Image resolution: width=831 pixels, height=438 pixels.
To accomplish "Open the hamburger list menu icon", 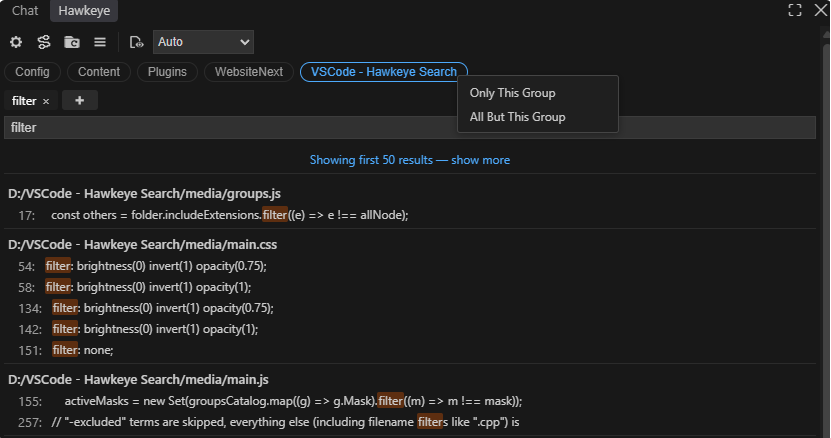I will click(x=100, y=42).
